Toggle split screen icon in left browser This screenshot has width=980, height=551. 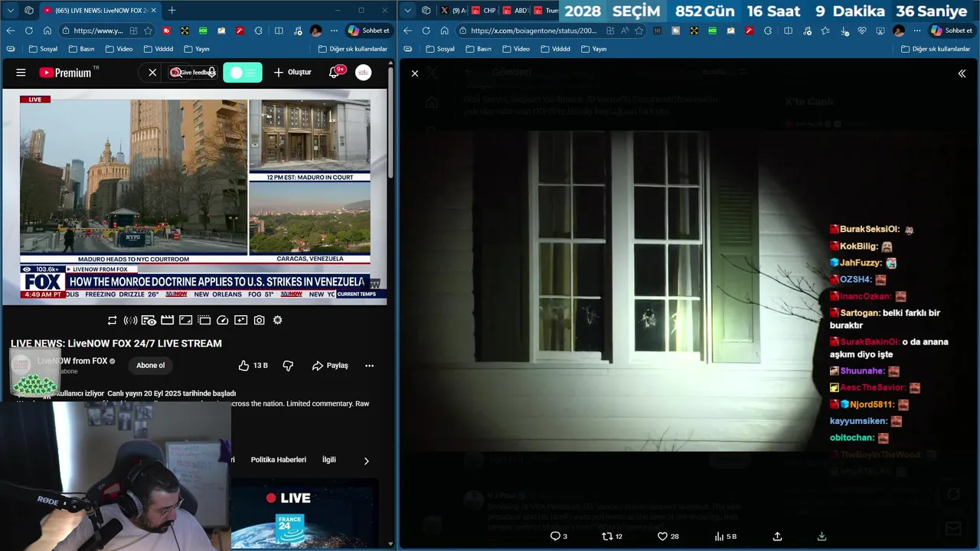click(x=279, y=31)
